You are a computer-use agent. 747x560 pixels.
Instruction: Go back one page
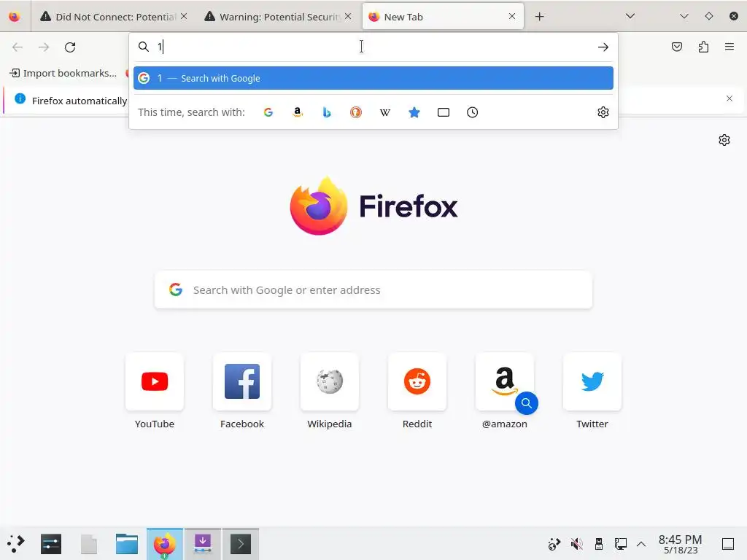tap(18, 47)
